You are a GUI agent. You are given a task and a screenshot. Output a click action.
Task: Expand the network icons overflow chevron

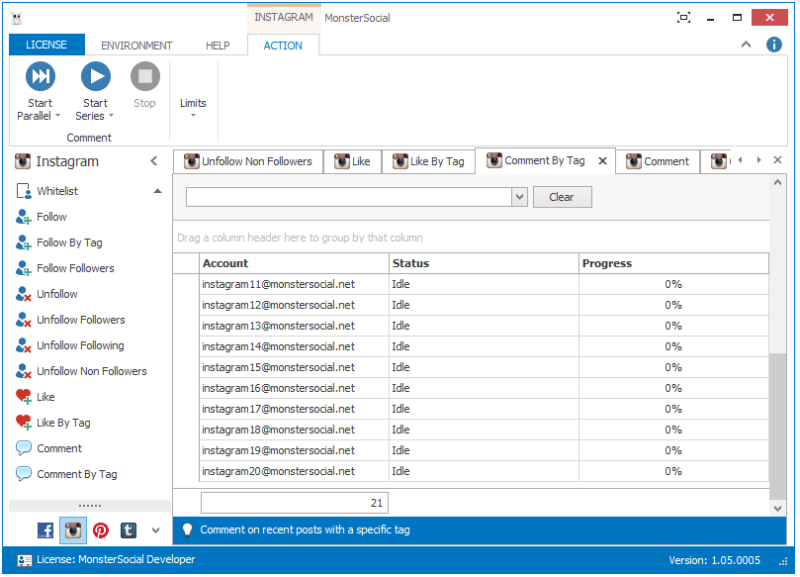pos(156,531)
